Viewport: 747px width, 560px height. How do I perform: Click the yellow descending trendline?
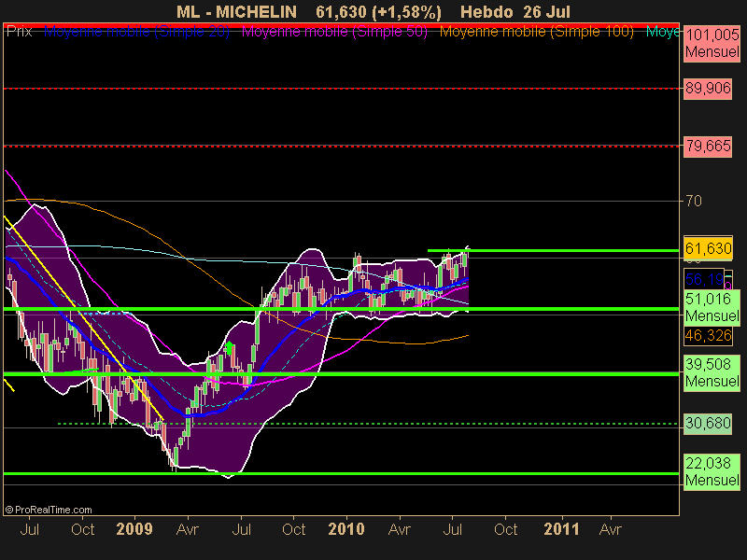(83, 317)
